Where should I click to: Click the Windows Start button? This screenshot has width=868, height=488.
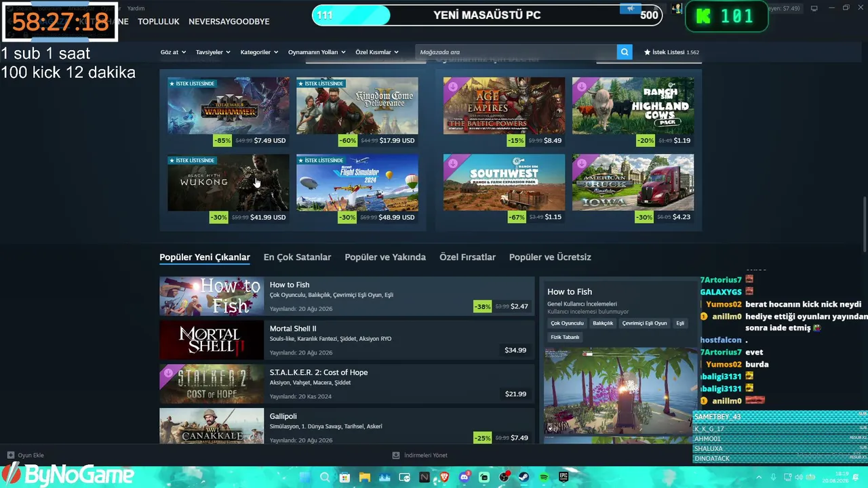tap(304, 477)
